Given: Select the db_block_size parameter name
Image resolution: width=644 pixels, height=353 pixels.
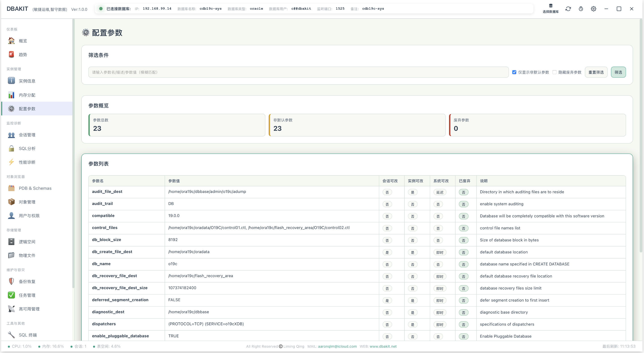Looking at the screenshot, I should pyautogui.click(x=107, y=240).
